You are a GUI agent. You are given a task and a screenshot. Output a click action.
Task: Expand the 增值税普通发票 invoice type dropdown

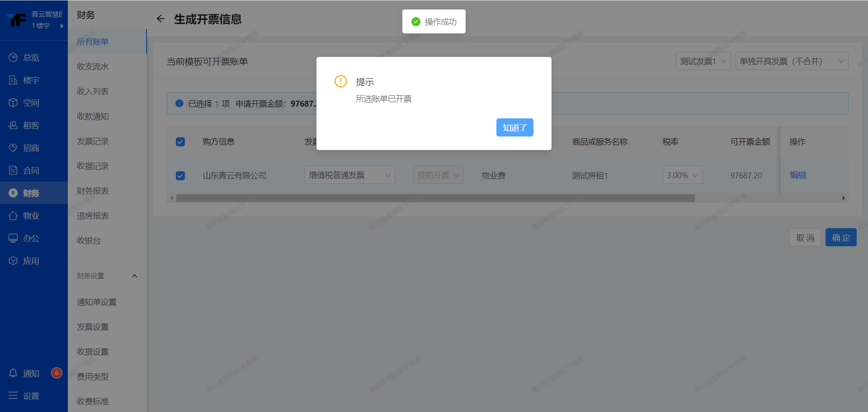coord(349,175)
